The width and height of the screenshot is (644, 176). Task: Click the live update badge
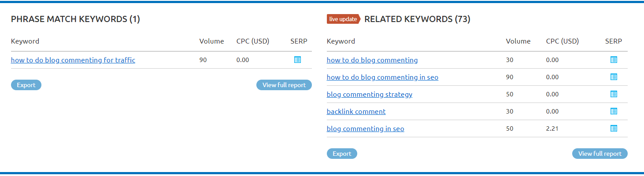pyautogui.click(x=343, y=19)
